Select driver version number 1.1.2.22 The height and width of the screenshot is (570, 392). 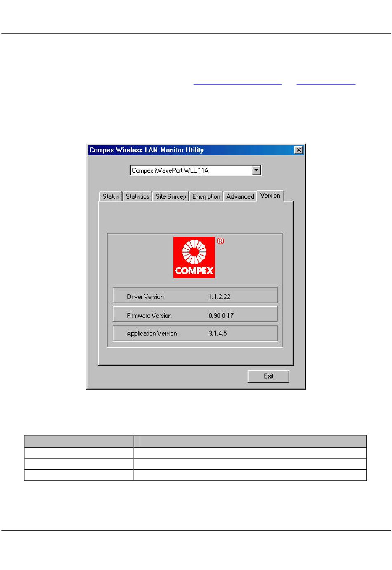(x=219, y=297)
